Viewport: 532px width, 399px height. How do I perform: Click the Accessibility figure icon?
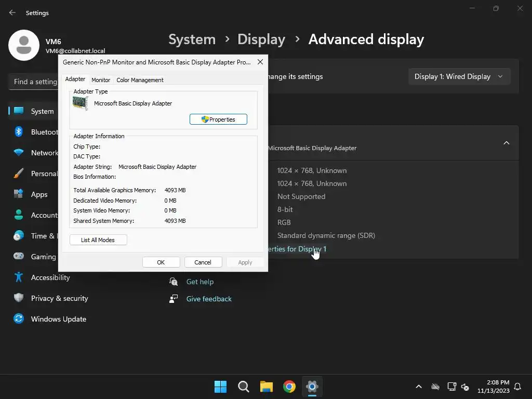(x=19, y=277)
